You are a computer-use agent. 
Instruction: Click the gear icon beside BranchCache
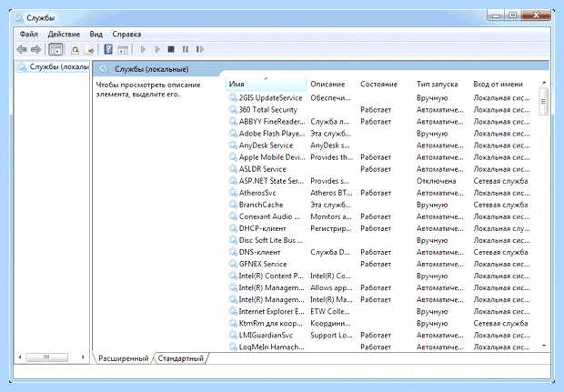point(233,205)
